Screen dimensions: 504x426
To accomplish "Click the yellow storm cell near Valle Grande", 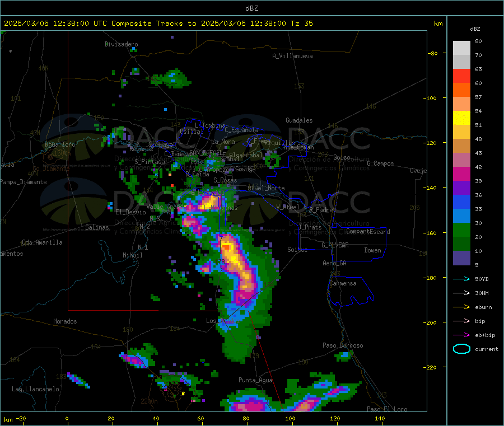I will [209, 203].
